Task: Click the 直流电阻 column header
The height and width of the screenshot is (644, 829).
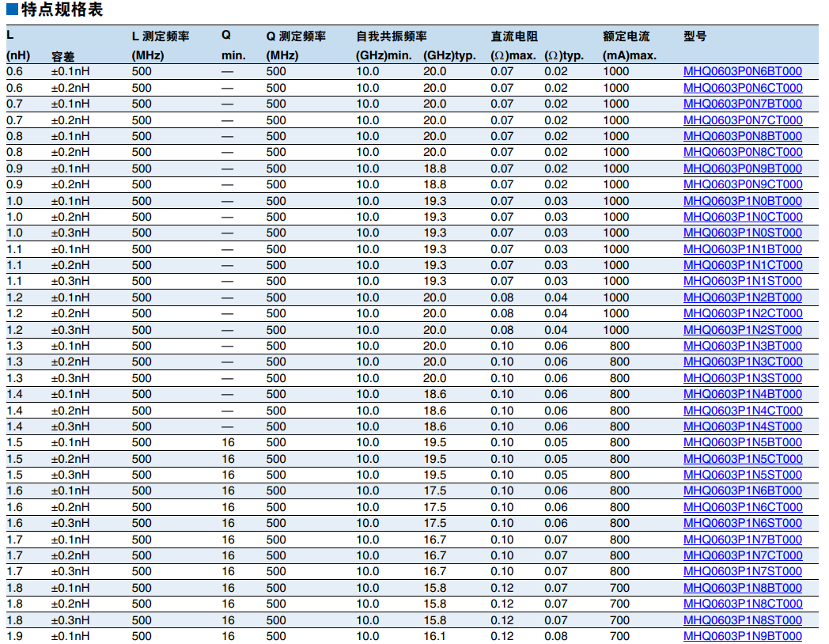Action: click(x=514, y=36)
